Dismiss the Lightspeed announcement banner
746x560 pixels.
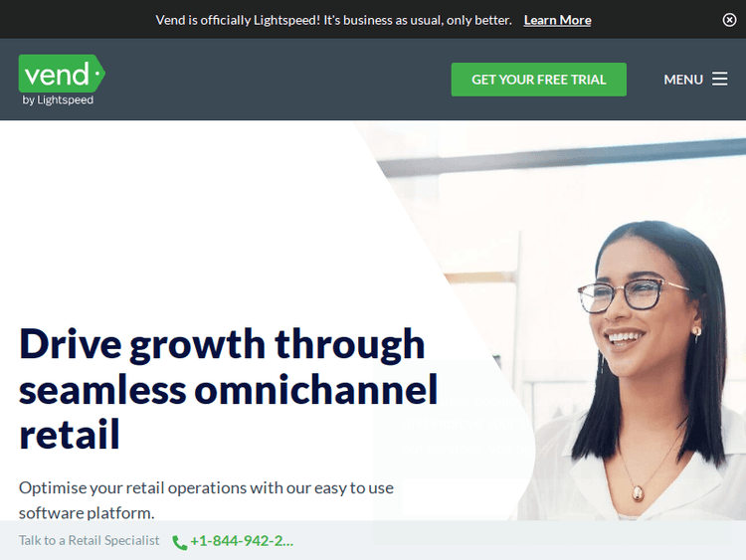[729, 20]
